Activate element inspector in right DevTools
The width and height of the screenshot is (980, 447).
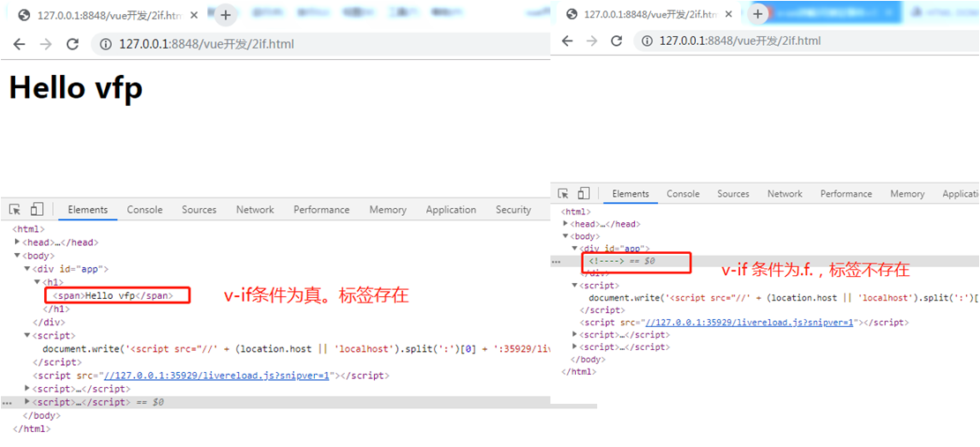(564, 194)
